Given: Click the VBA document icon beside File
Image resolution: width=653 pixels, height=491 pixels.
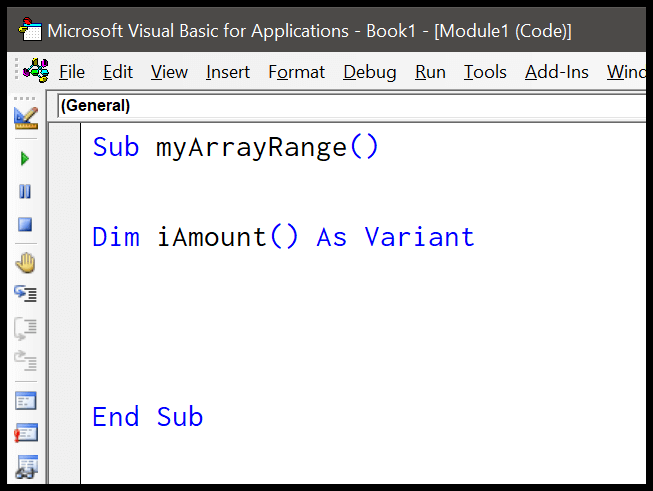Looking at the screenshot, I should [x=36, y=71].
